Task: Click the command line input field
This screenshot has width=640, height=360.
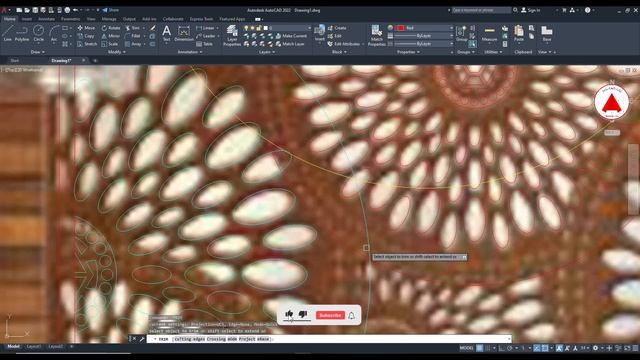Action: tap(329, 339)
